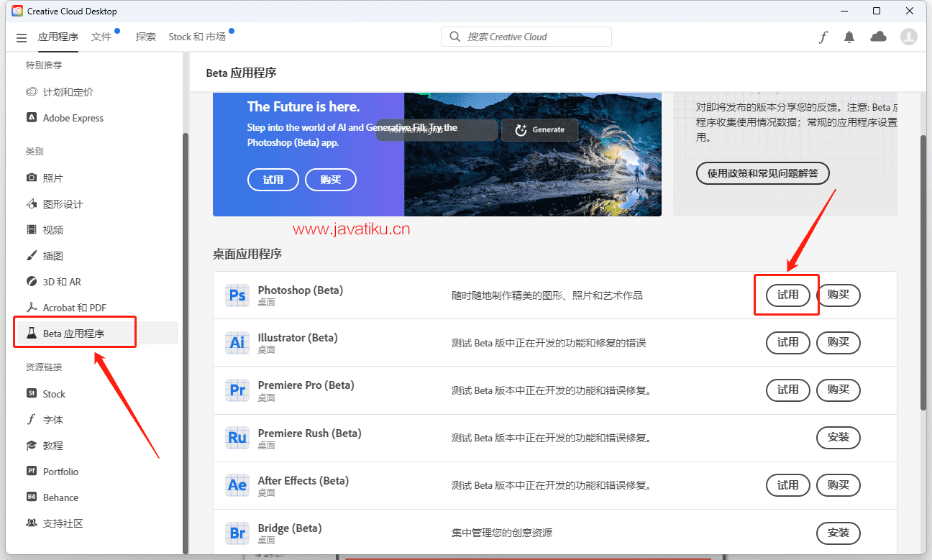Image resolution: width=932 pixels, height=560 pixels.
Task: Select the 视频 category
Action: tap(45, 230)
